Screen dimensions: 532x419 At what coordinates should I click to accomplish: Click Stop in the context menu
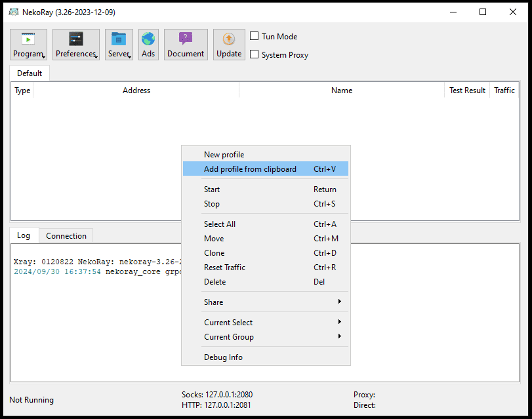point(266,203)
